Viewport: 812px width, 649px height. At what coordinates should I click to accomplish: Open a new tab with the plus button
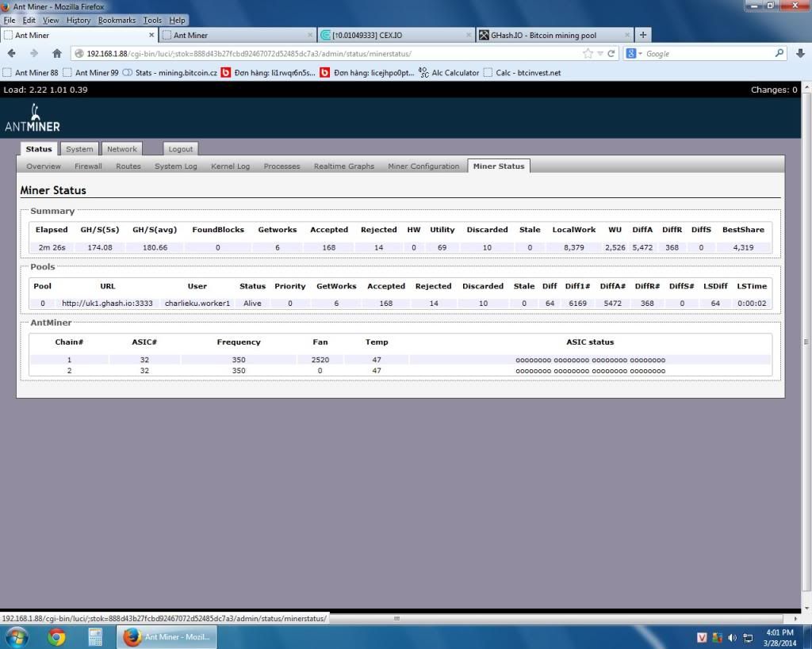click(643, 35)
